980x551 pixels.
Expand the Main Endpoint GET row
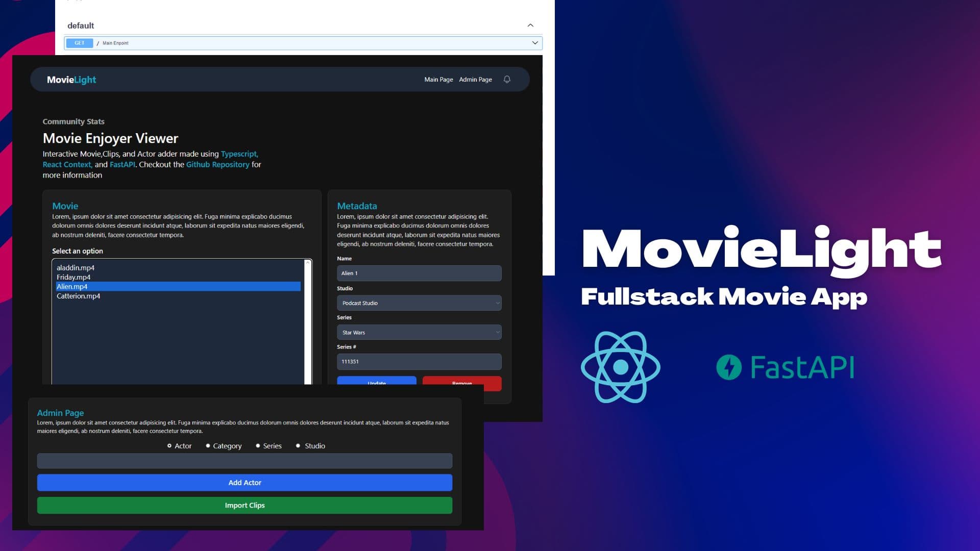534,43
